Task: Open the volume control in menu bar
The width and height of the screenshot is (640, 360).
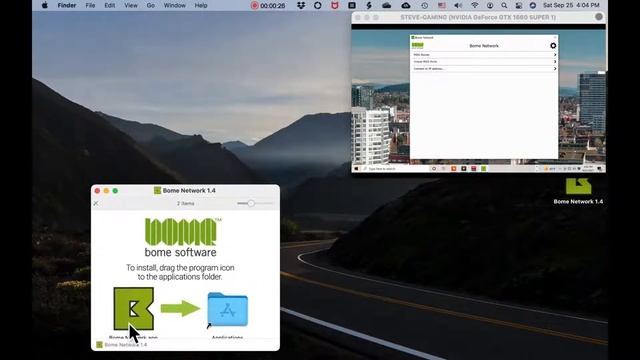Action: point(458,5)
